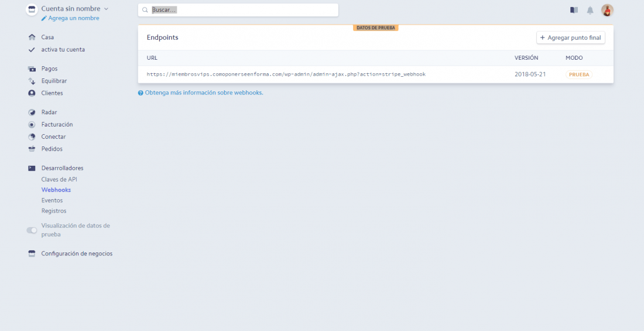Click the Desarrolladores terminal icon
This screenshot has width=644, height=331.
pos(32,168)
